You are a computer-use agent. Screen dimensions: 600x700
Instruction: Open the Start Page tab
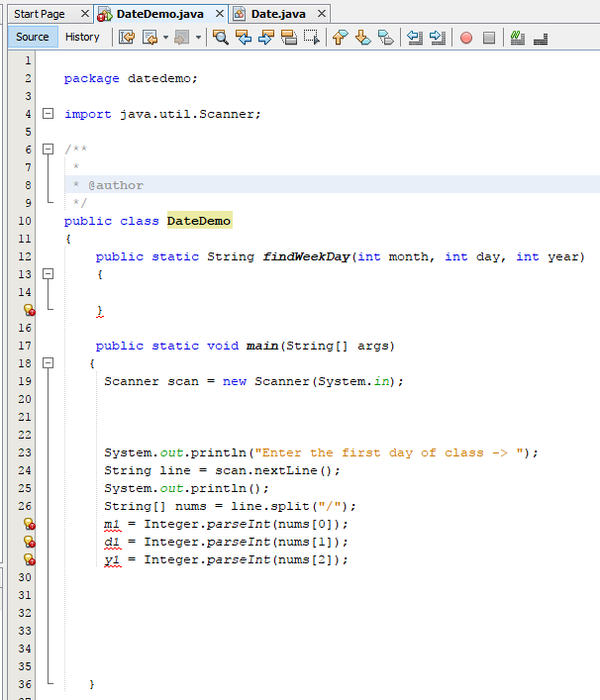point(40,14)
